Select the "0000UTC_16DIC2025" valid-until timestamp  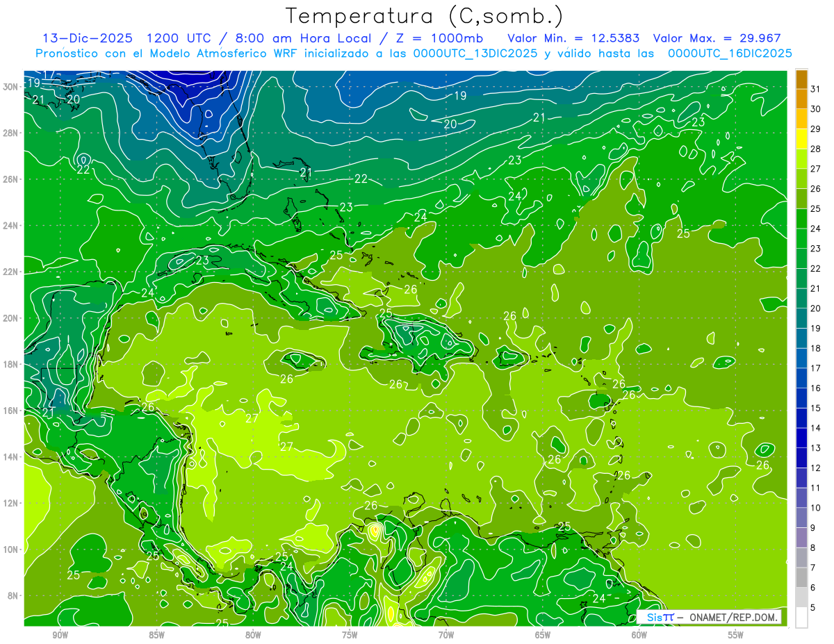(730, 53)
